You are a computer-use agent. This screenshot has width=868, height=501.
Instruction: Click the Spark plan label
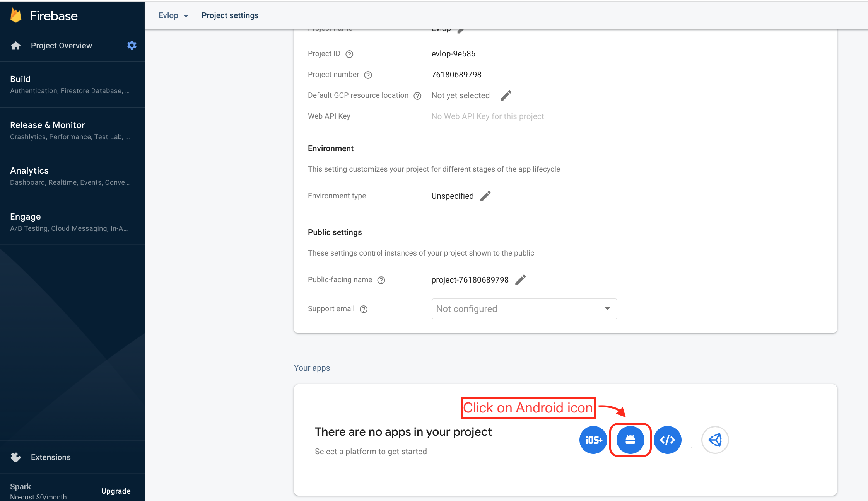click(x=21, y=486)
